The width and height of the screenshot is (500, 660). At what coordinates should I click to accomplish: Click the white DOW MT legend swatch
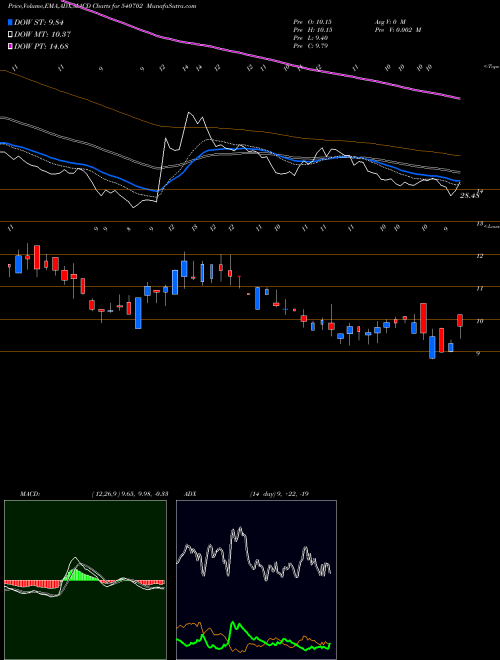(10, 34)
